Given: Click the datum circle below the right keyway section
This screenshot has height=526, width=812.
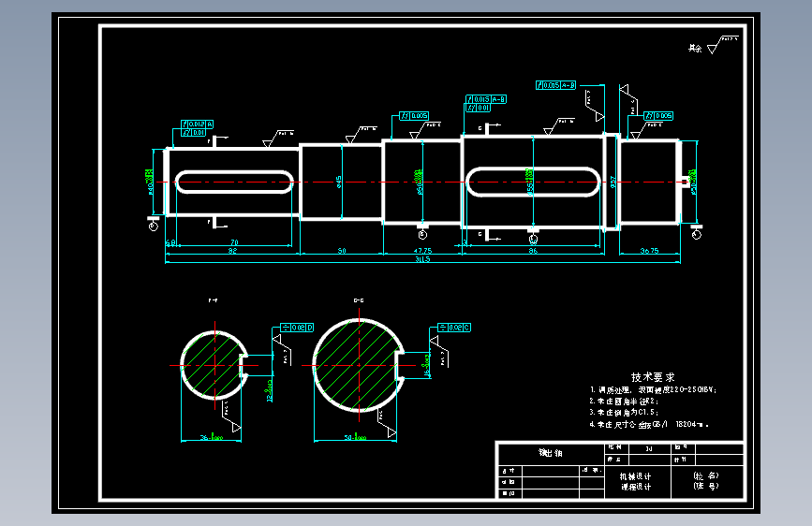Looking at the screenshot, I should (x=533, y=240).
